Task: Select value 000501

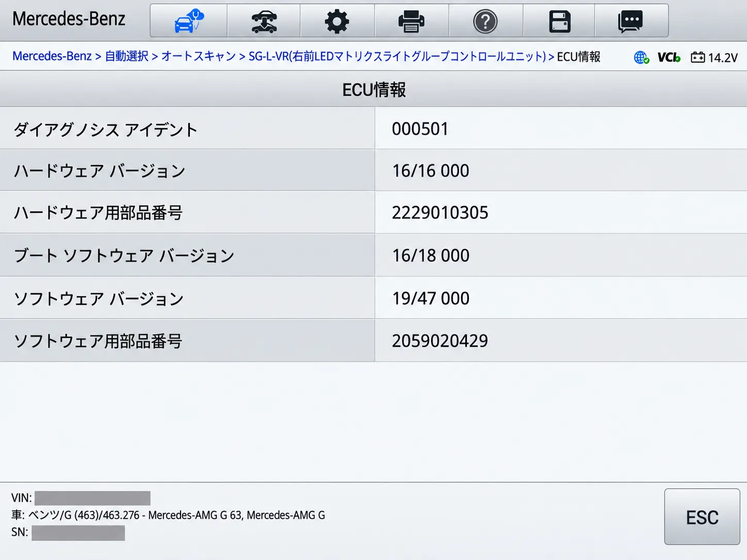Action: tap(420, 129)
